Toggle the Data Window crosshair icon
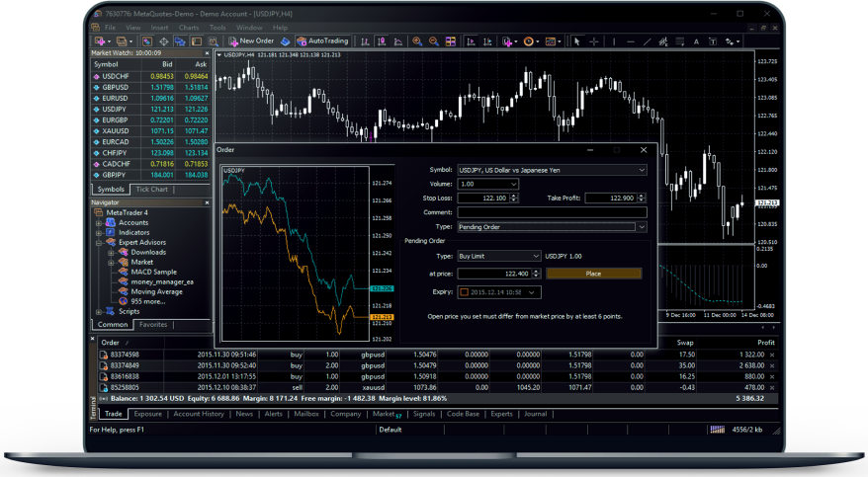This screenshot has height=477, width=868. 164,41
